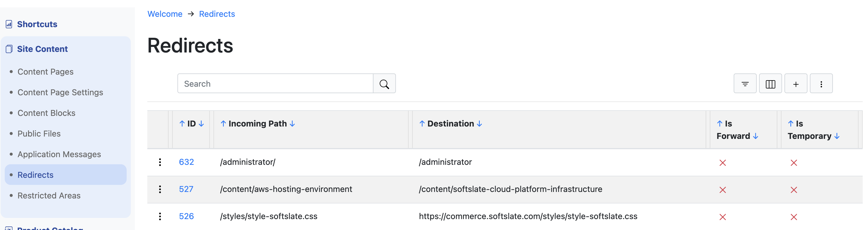This screenshot has width=868, height=230.
Task: Navigate to Content Blocks
Action: tap(47, 113)
